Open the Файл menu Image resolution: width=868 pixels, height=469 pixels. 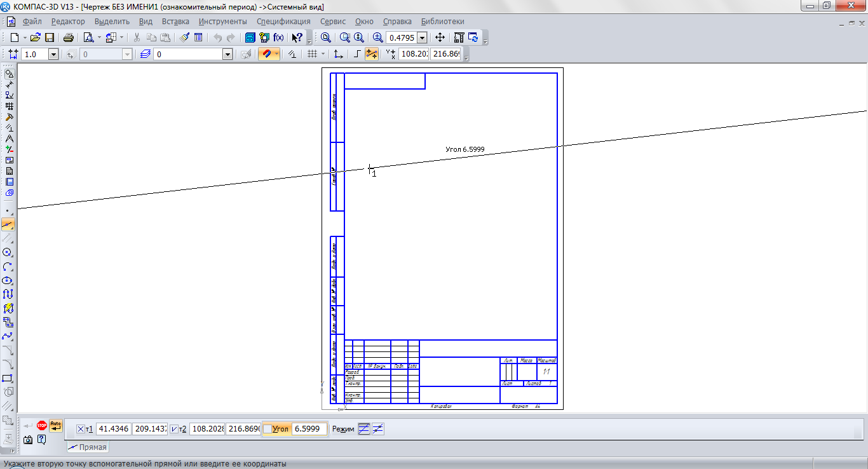click(x=32, y=22)
